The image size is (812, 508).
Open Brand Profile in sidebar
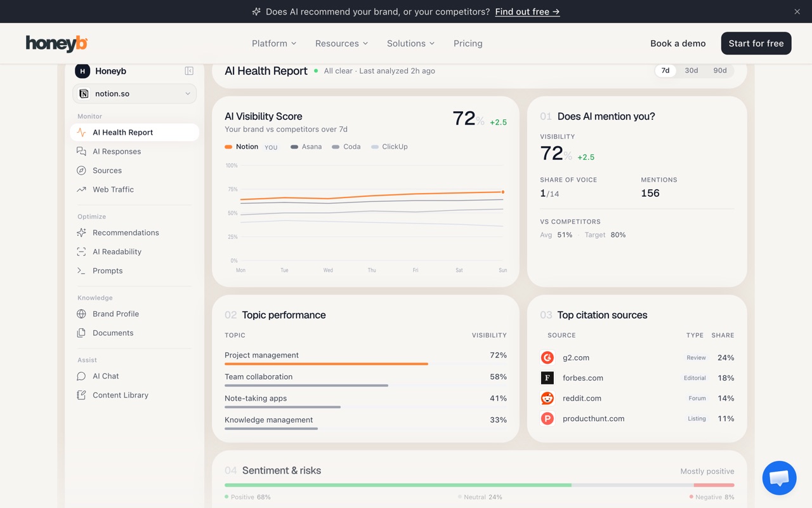coord(134,314)
